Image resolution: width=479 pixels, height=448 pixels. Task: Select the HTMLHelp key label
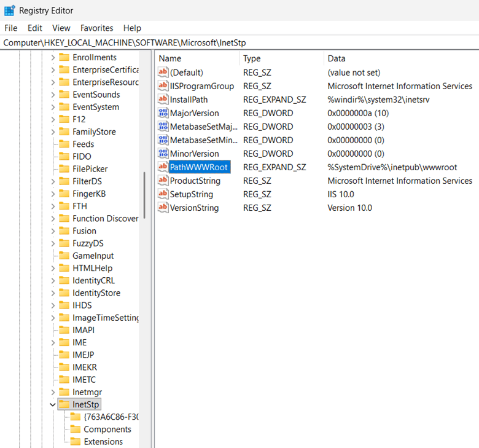(92, 268)
